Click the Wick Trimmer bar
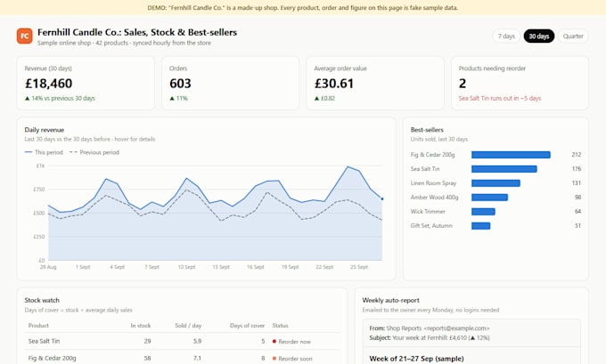The image size is (606, 364). [x=483, y=212]
